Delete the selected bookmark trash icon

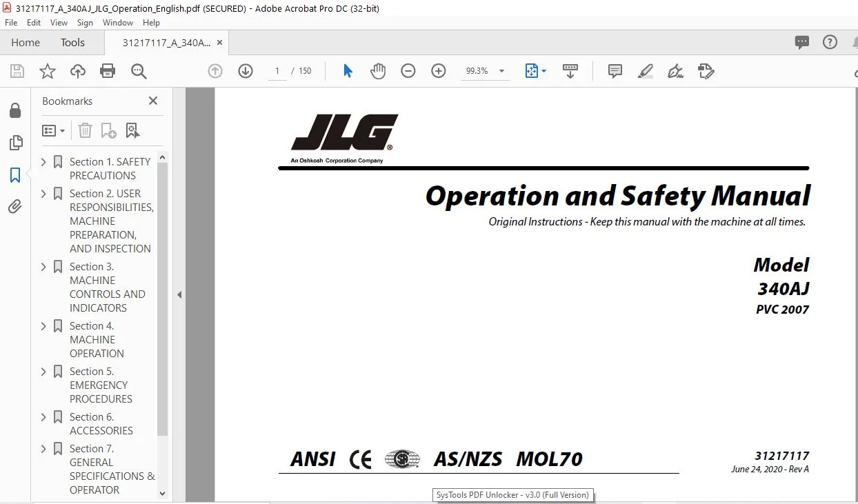coord(85,130)
